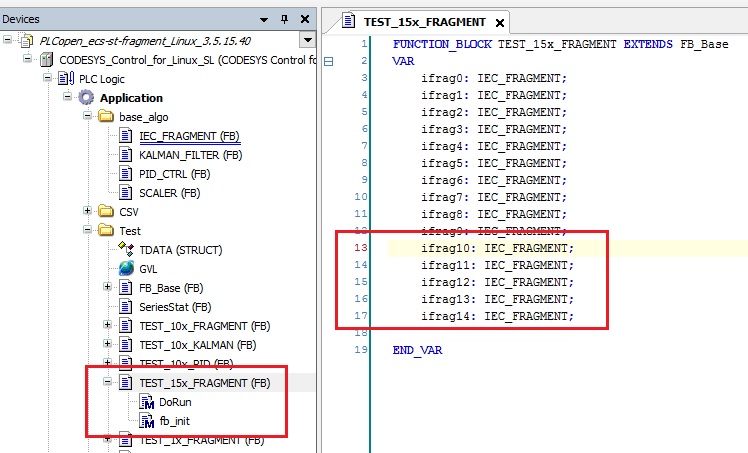The height and width of the screenshot is (453, 748).
Task: Select PID_CTRL (FB) in tree
Action: point(175,174)
